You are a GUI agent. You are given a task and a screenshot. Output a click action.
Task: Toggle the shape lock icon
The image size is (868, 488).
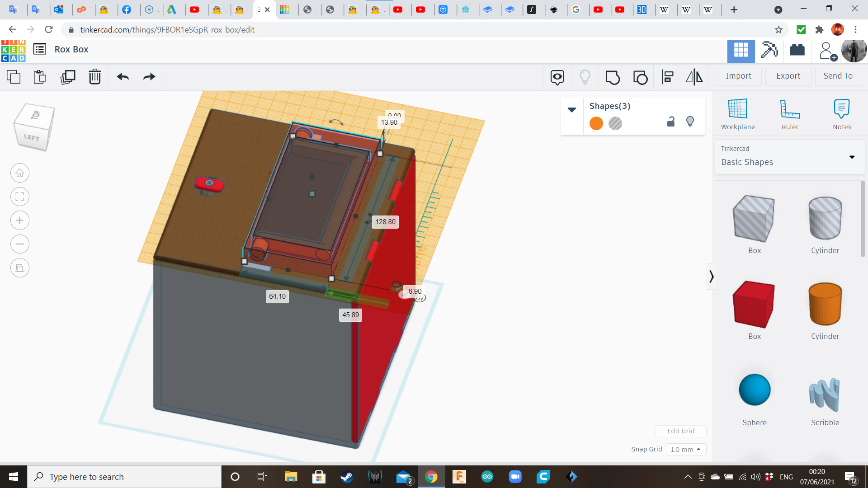[x=671, y=122]
